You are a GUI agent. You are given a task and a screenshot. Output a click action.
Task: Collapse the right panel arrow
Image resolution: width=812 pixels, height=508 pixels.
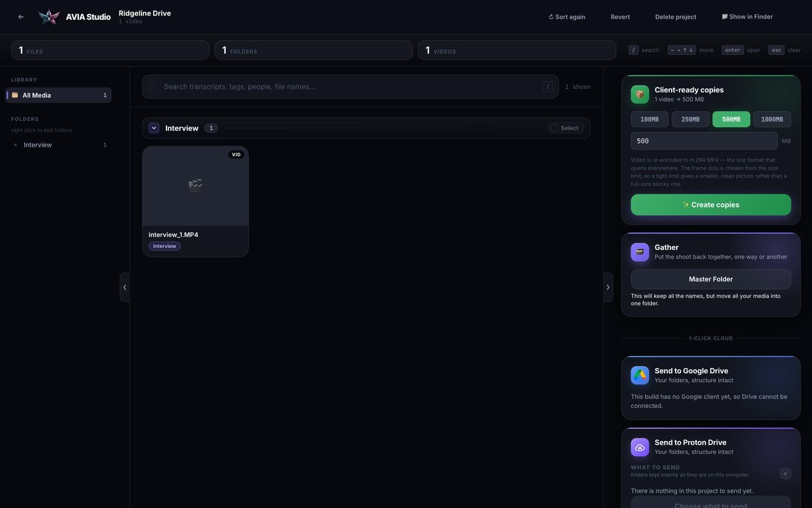coord(608,287)
